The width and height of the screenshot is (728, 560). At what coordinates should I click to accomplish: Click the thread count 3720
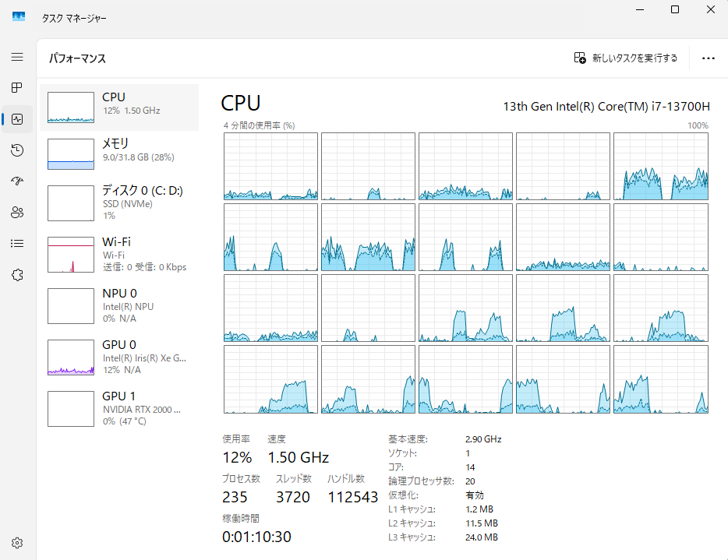(293, 497)
